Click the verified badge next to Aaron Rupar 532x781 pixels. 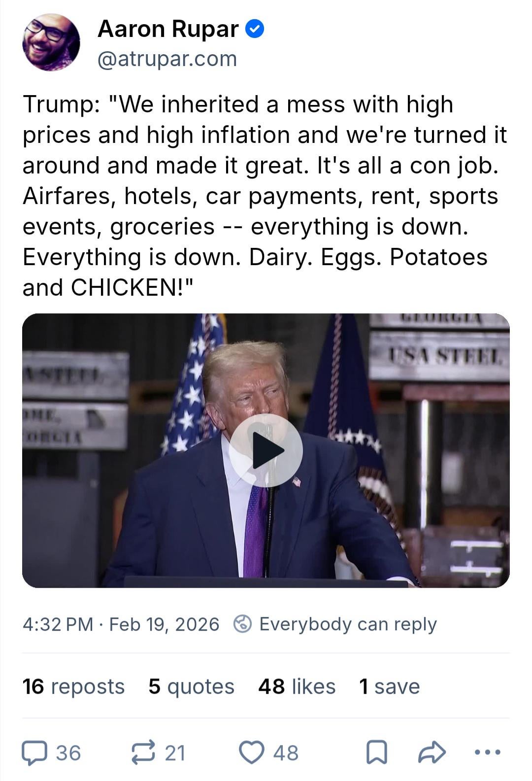(x=255, y=29)
